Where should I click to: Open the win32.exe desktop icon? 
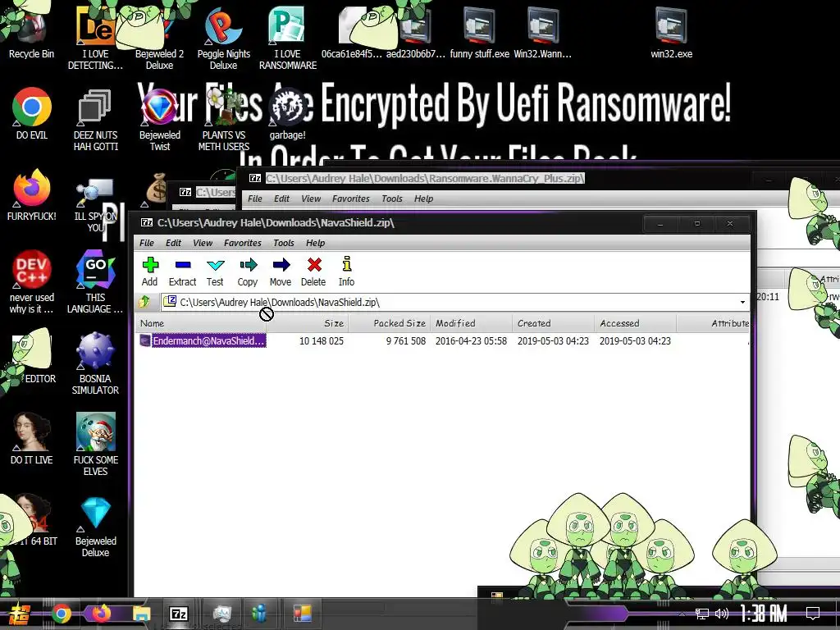click(x=671, y=32)
